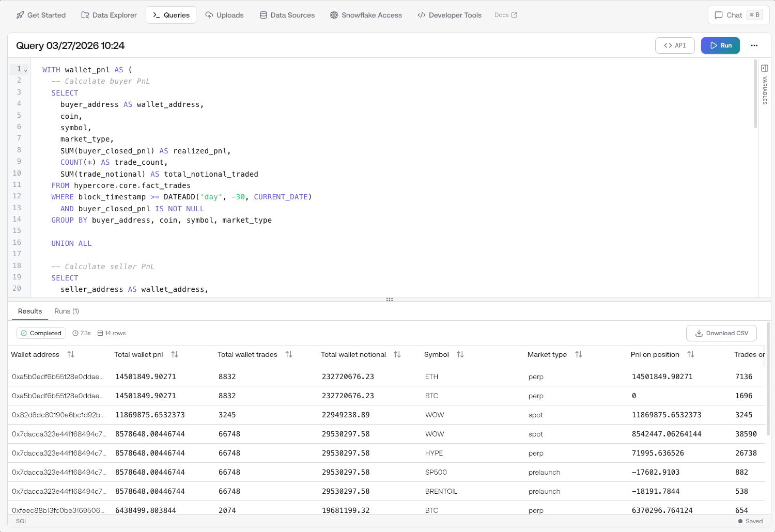Toggle sorting on the Market type column

(x=579, y=354)
